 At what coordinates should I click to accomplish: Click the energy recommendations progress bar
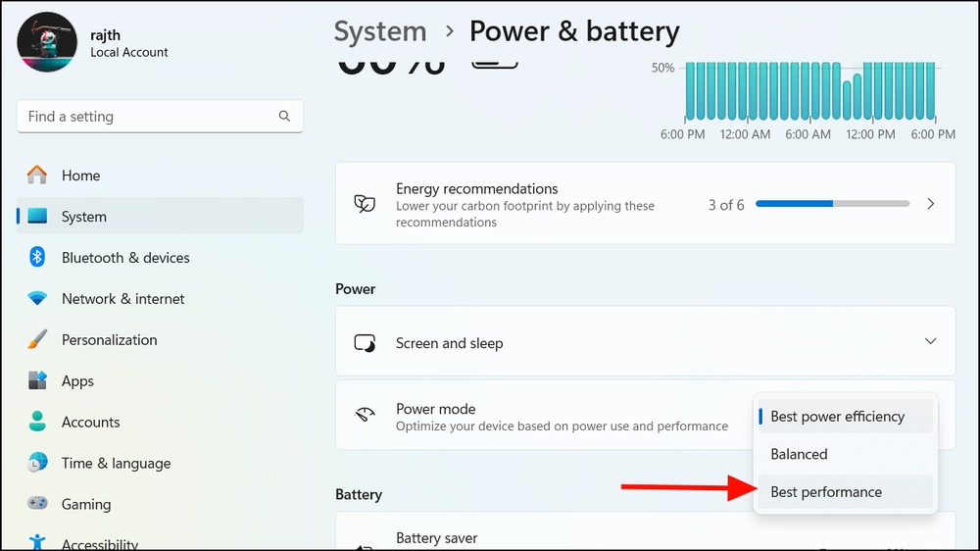(x=832, y=204)
